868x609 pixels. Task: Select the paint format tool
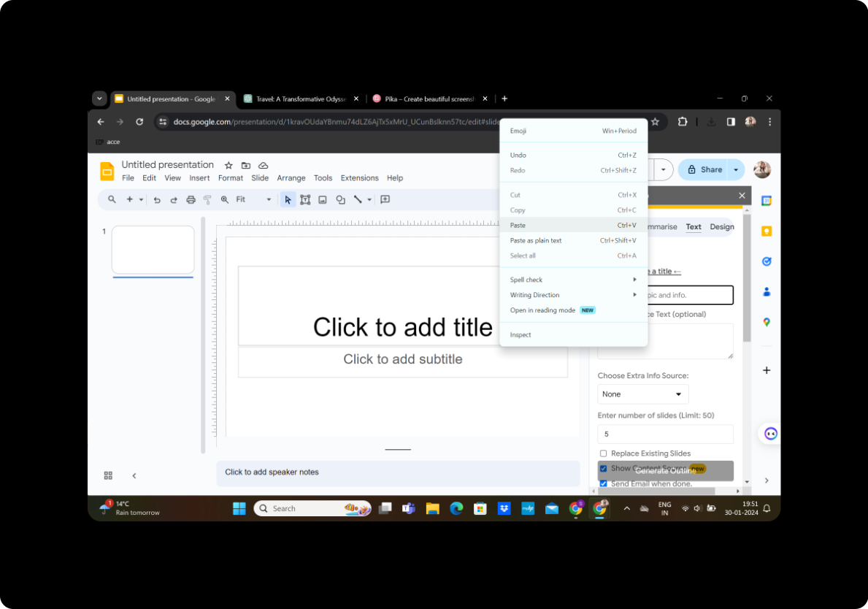pos(207,200)
